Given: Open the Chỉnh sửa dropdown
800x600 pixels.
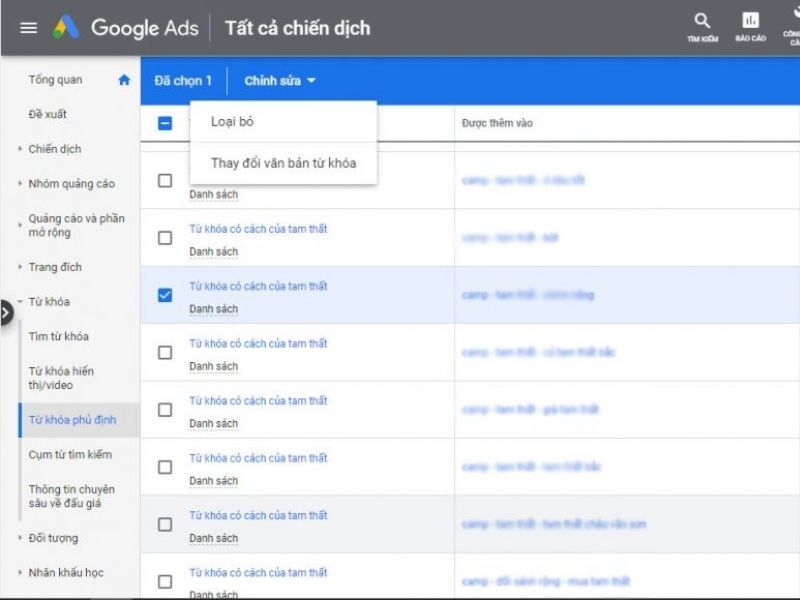Looking at the screenshot, I should [280, 81].
